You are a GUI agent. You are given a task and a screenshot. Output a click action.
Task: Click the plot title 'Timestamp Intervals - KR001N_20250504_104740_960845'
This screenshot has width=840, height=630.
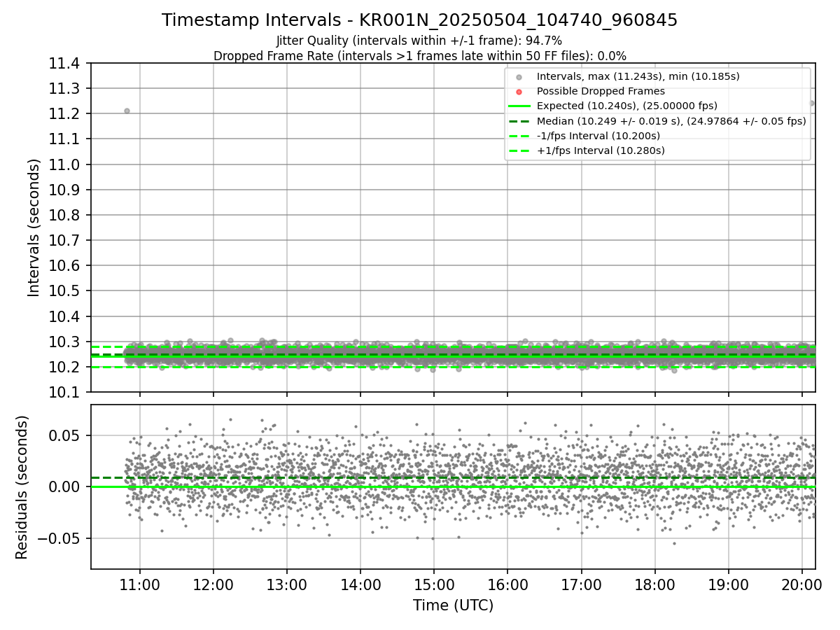point(419,20)
